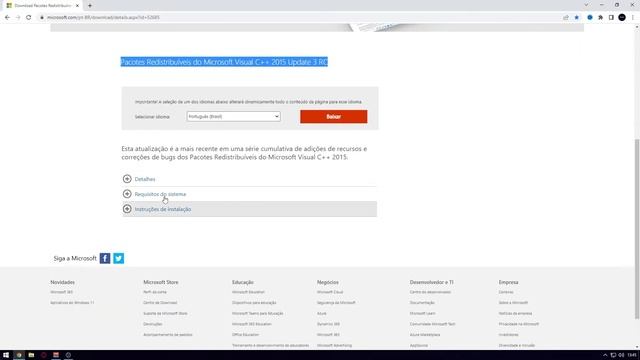
Task: Open the blue circular extension icon
Action: (590, 18)
